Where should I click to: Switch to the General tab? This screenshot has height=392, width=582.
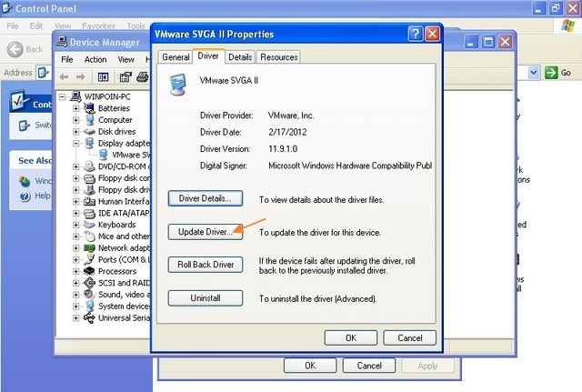176,57
